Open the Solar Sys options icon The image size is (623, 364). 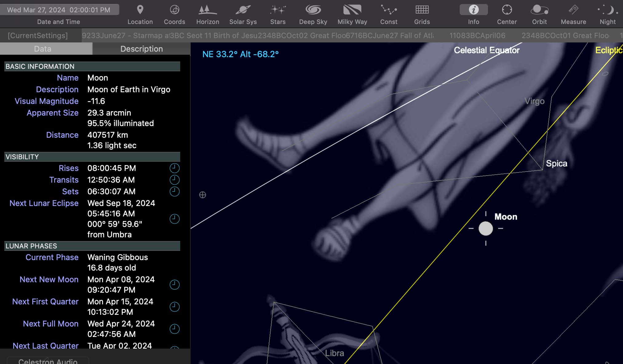243,10
